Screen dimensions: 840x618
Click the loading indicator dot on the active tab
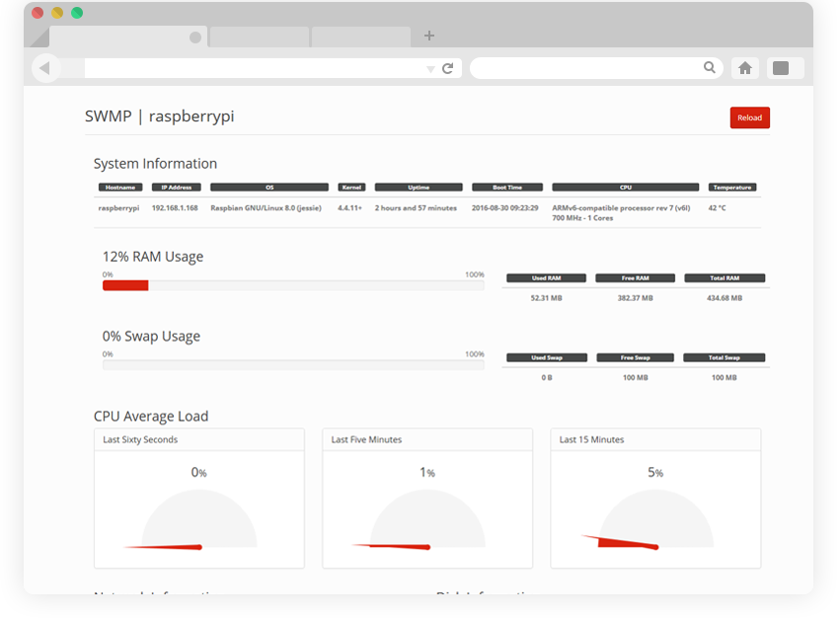tap(193, 36)
